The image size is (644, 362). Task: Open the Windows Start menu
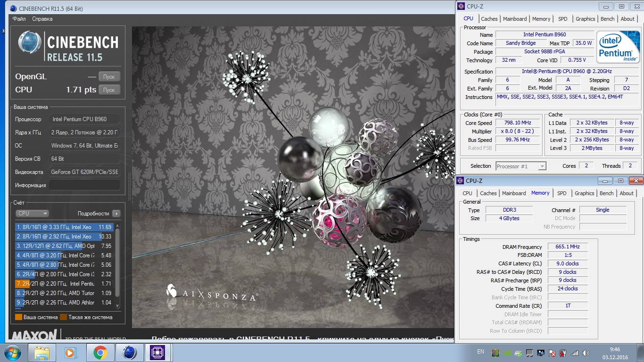coord(12,353)
